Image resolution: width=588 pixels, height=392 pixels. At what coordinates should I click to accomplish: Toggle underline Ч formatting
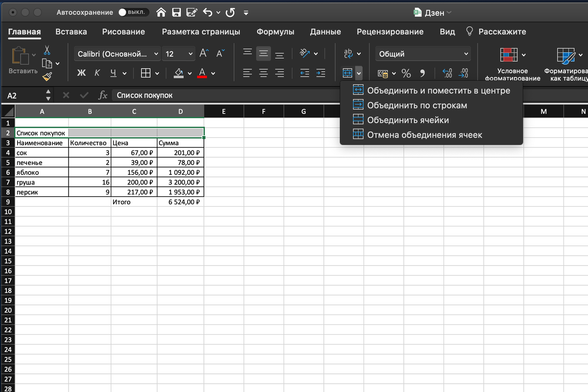coord(113,73)
